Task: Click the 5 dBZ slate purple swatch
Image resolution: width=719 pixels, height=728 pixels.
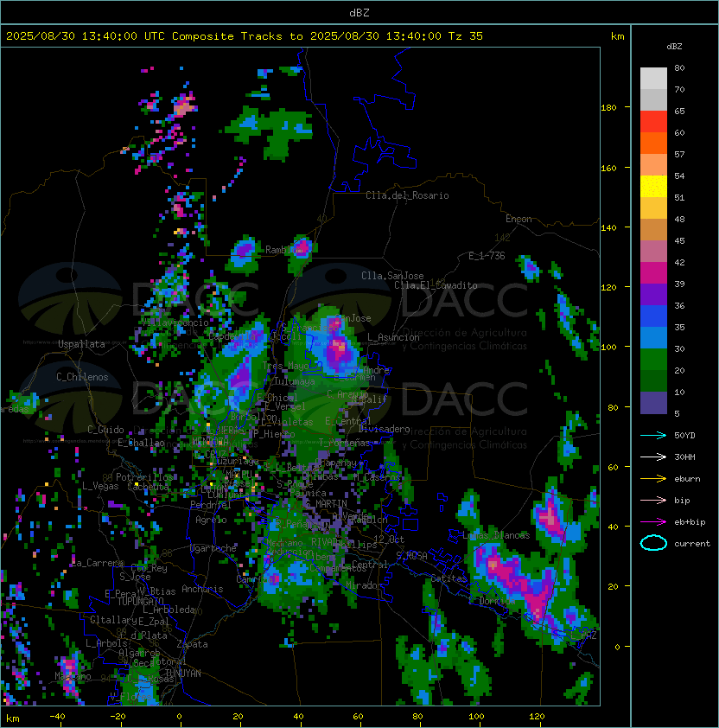Action: click(653, 403)
